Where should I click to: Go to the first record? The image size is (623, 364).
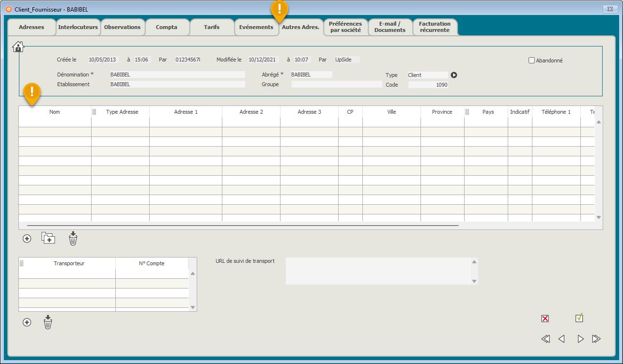point(545,339)
